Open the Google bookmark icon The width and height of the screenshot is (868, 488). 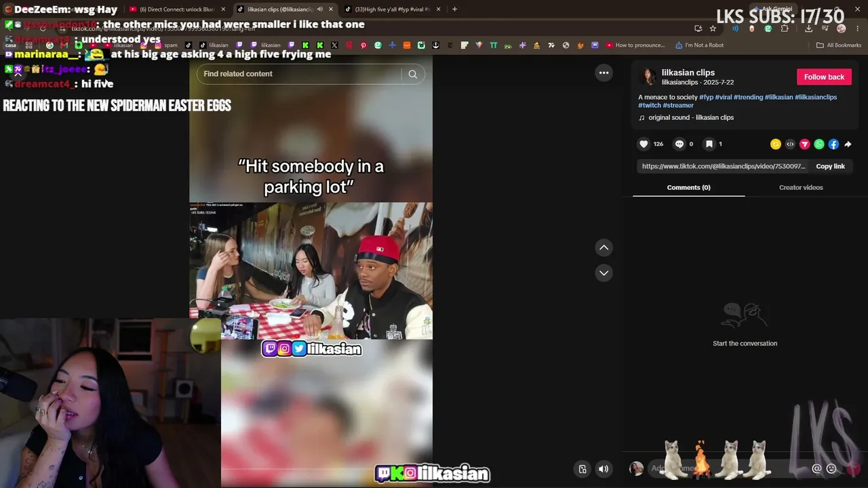(50, 45)
